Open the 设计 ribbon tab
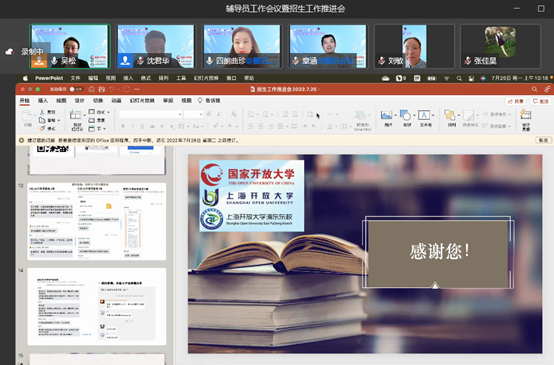This screenshot has width=554, height=365. [x=79, y=101]
